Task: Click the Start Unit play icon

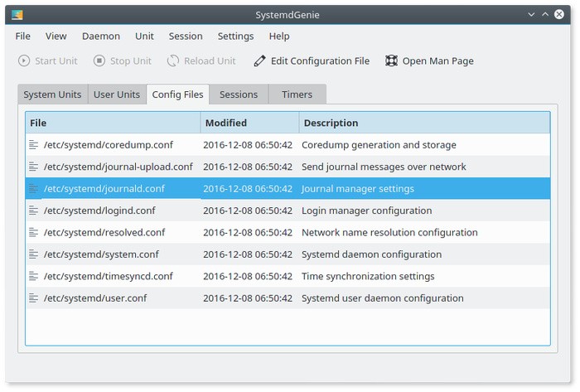Action: (24, 60)
